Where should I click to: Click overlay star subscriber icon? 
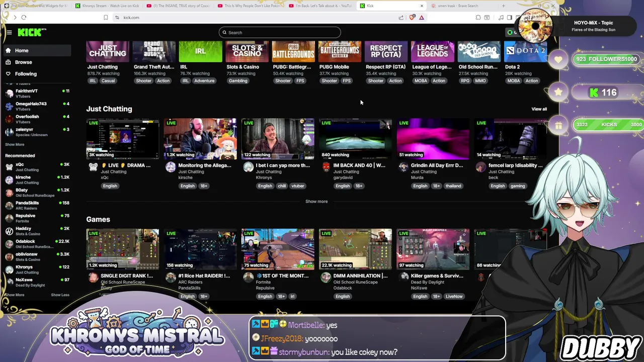(558, 92)
